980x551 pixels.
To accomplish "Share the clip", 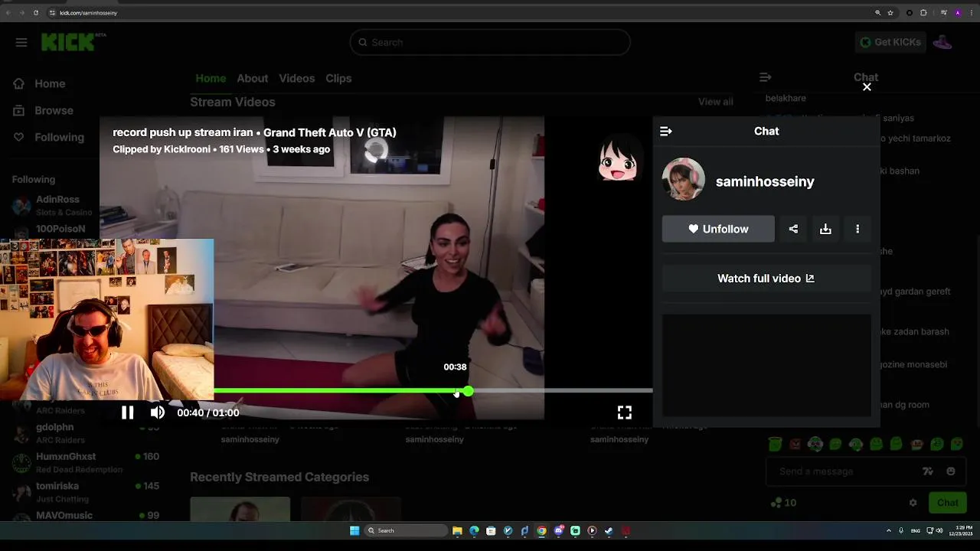I will (793, 229).
